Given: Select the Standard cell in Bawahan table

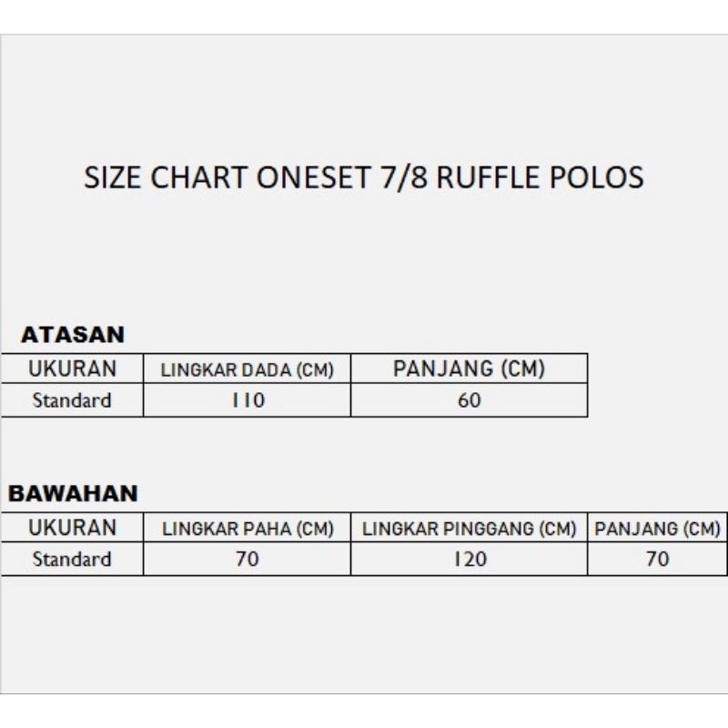Looking at the screenshot, I should tap(72, 559).
